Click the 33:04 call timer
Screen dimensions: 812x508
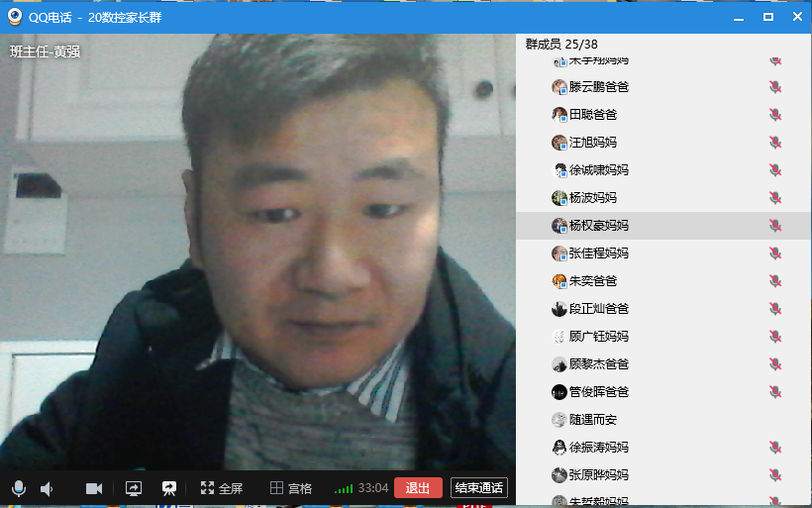tap(373, 488)
